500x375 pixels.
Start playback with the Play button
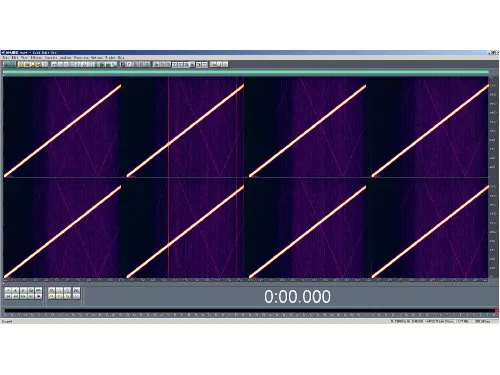point(15,290)
